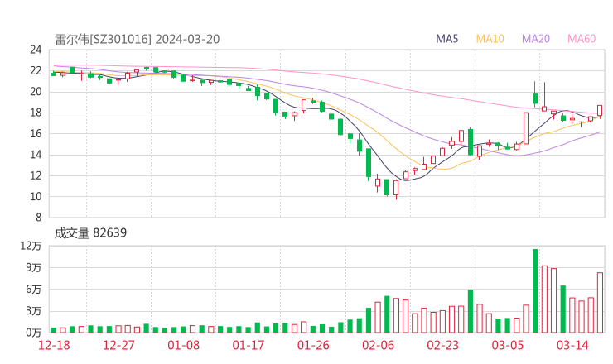This screenshot has width=613, height=364.
Task: Click the 12万 volume axis label
Action: tap(31, 246)
